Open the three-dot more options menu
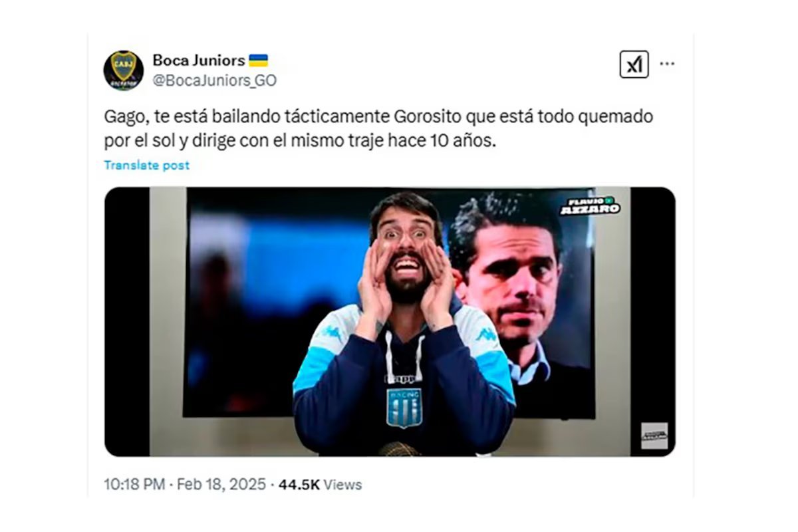Viewport: 798px width, 532px height. [667, 64]
